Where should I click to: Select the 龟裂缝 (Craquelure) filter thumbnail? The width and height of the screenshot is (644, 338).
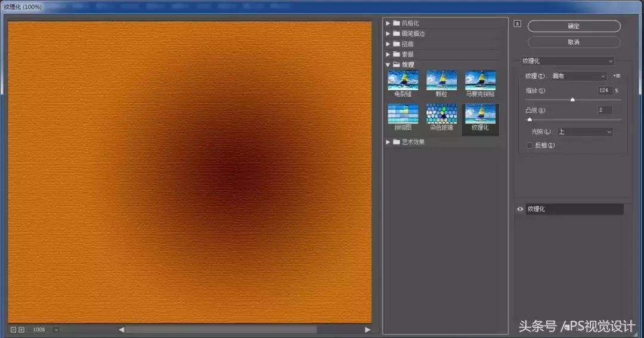coord(403,81)
